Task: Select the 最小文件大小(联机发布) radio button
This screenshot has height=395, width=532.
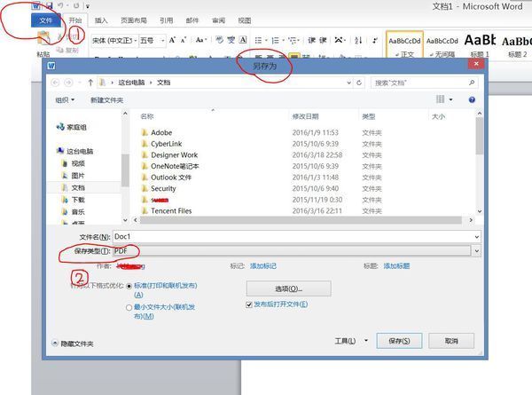Action: 129,308
